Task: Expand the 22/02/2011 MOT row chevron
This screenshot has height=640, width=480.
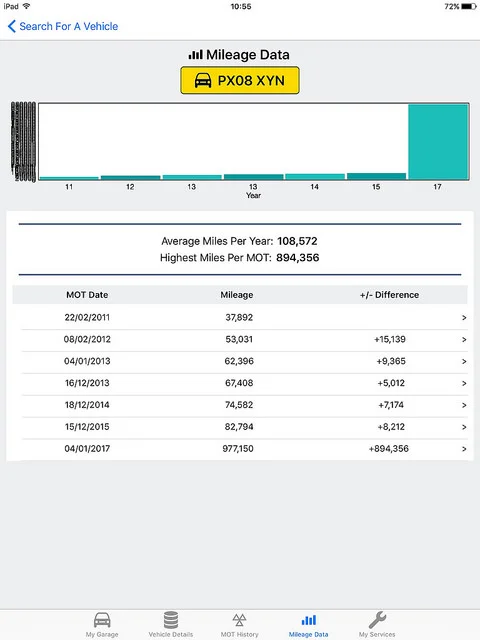Action: 464,318
